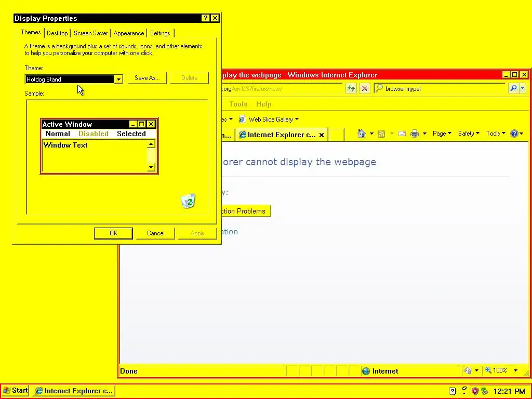Click the empty new tab button
The image size is (532, 399).
pos(336,135)
